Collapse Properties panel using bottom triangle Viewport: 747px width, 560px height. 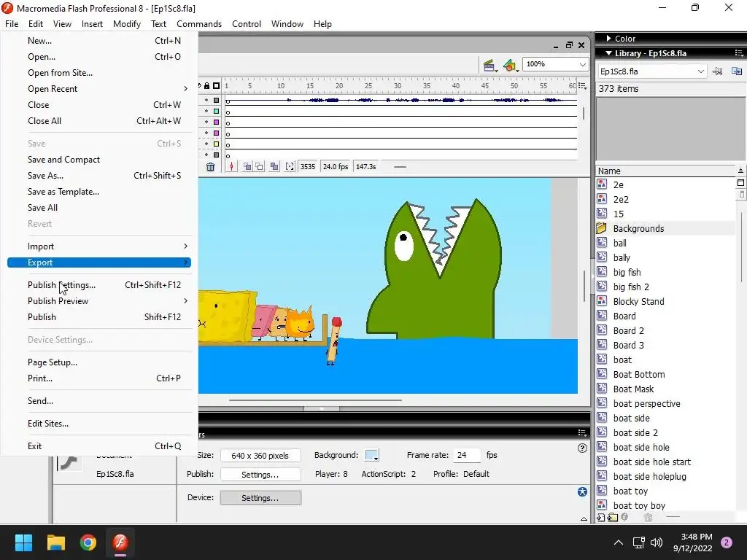[x=584, y=519]
